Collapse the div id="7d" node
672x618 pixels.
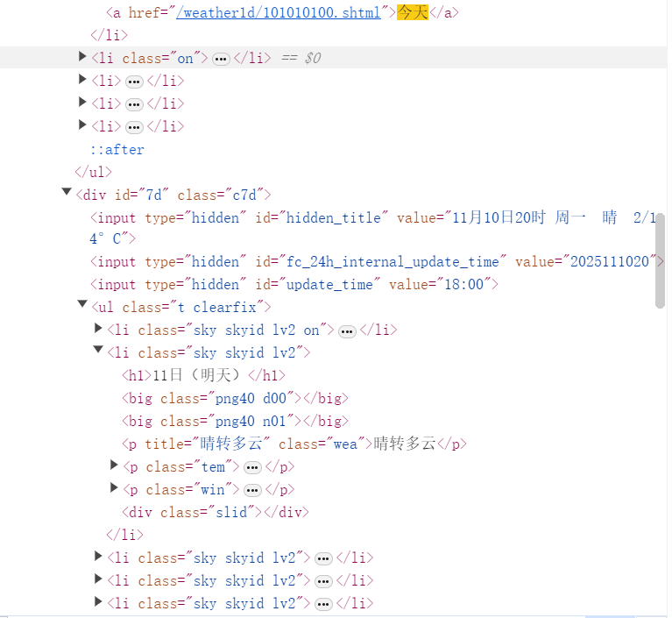tap(67, 191)
